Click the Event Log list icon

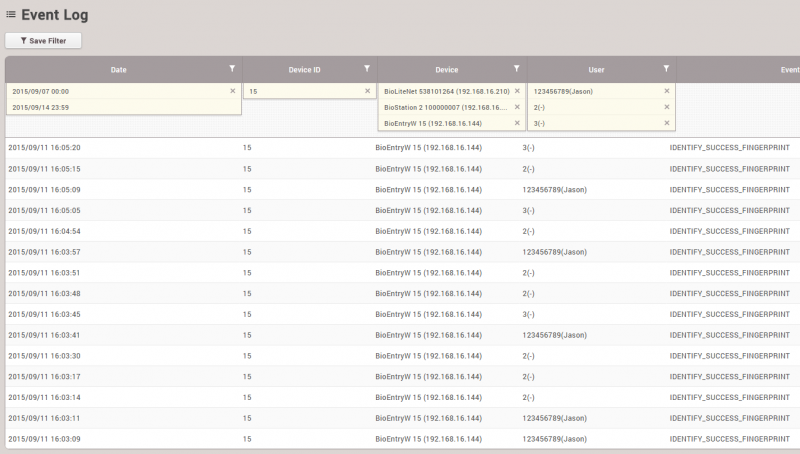(11, 15)
